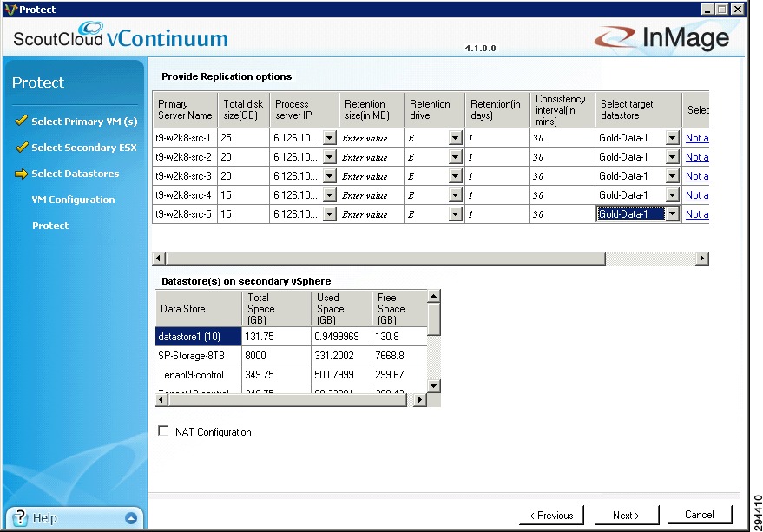Open target datastore dropdown for t9-w2k8-src-2

[x=673, y=157]
